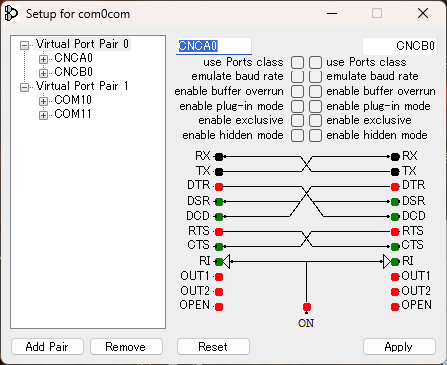This screenshot has width=447, height=365.
Task: Minimize the Setup for com0com window
Action: click(x=332, y=14)
